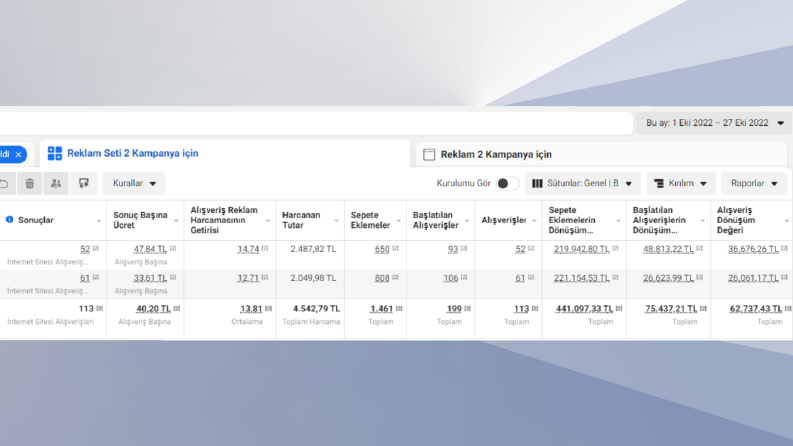Click purchase value 36.676,26 TL
The width and height of the screenshot is (793, 446).
pyautogui.click(x=753, y=249)
